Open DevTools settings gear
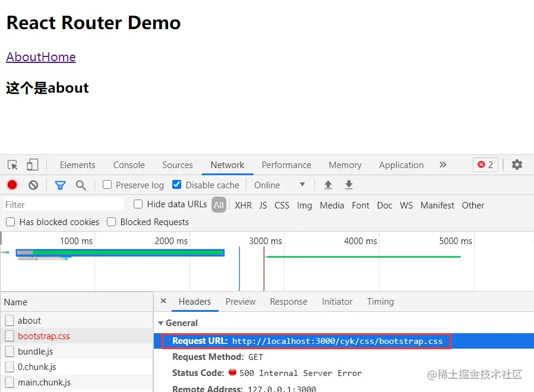534x392 pixels. point(517,165)
